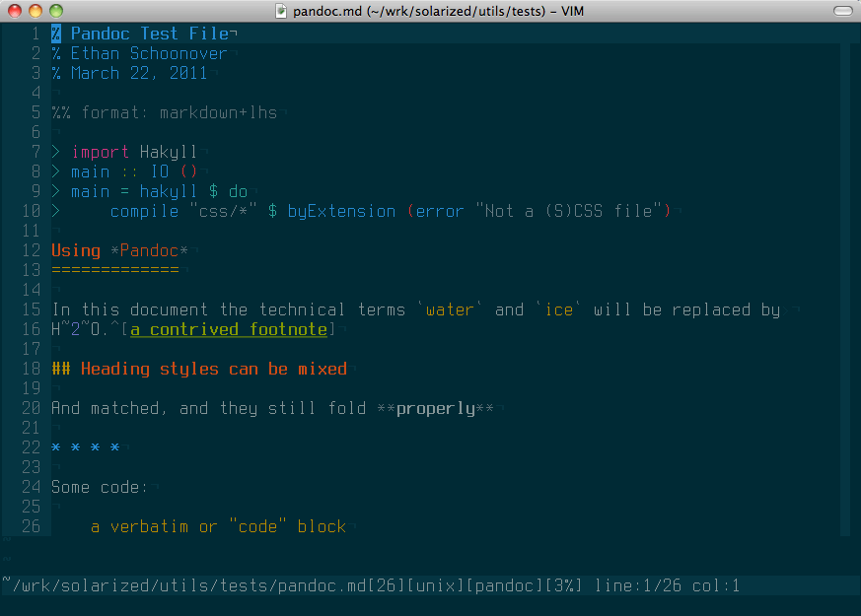Click line number 12 in the gutter
861x616 pixels.
coord(31,250)
